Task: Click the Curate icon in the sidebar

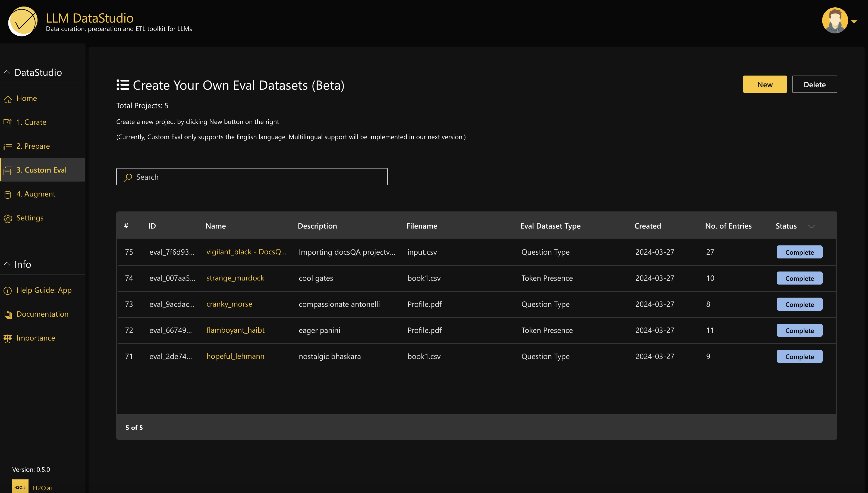Action: pyautogui.click(x=8, y=123)
